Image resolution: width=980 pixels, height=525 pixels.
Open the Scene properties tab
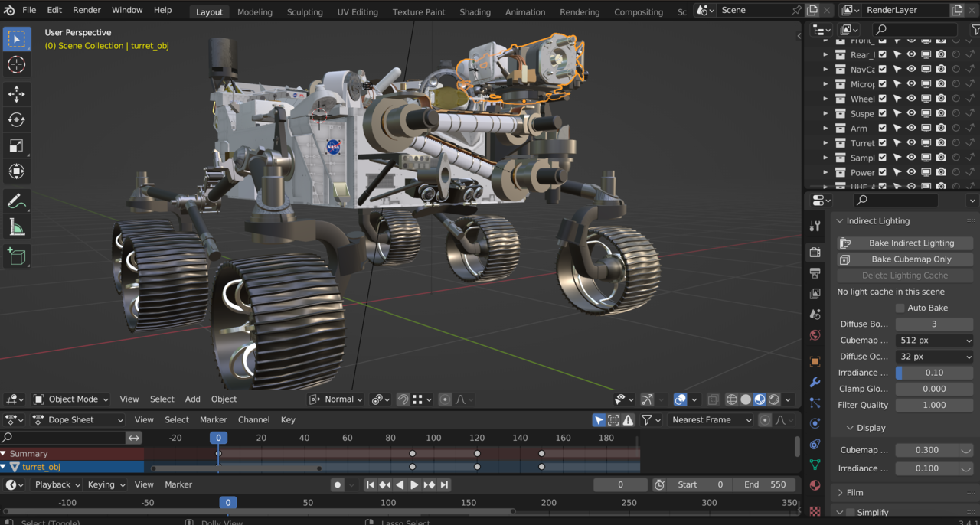click(x=815, y=315)
